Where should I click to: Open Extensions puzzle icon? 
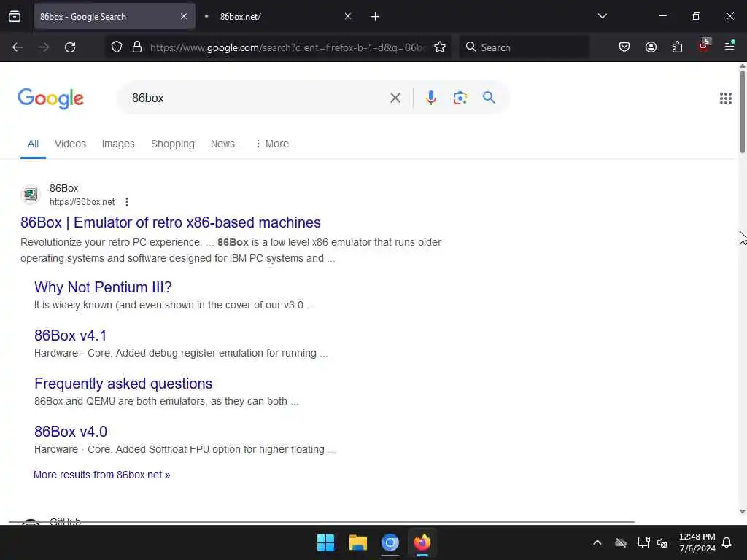coord(678,47)
